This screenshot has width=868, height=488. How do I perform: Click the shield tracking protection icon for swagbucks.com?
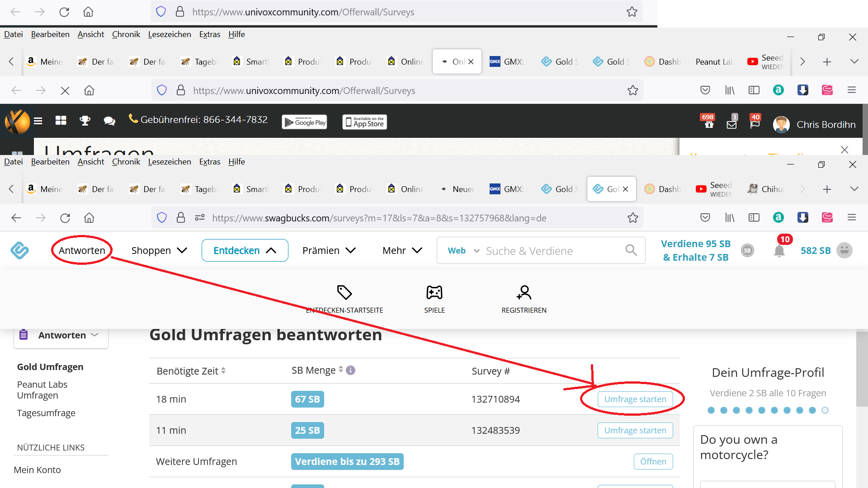(162, 218)
